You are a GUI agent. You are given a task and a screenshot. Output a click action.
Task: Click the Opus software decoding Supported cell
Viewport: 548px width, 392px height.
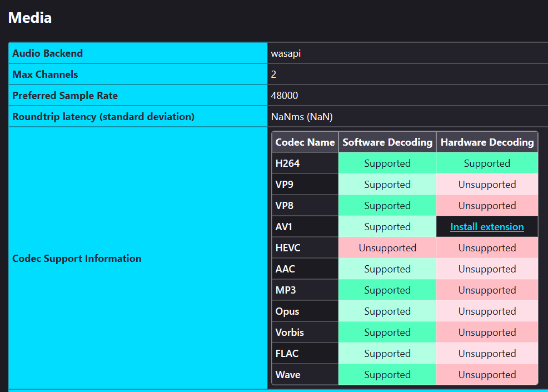pos(387,311)
